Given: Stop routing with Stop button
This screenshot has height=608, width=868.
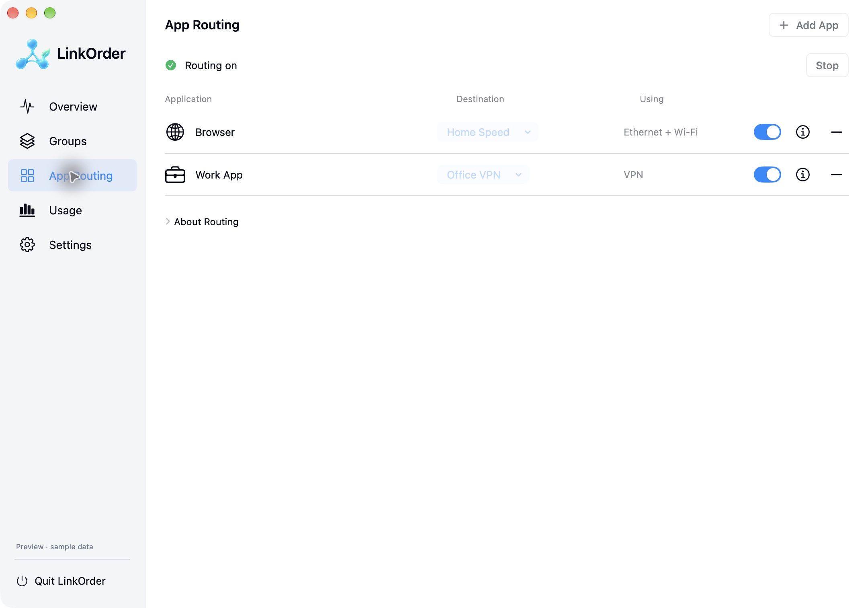Looking at the screenshot, I should (x=827, y=65).
